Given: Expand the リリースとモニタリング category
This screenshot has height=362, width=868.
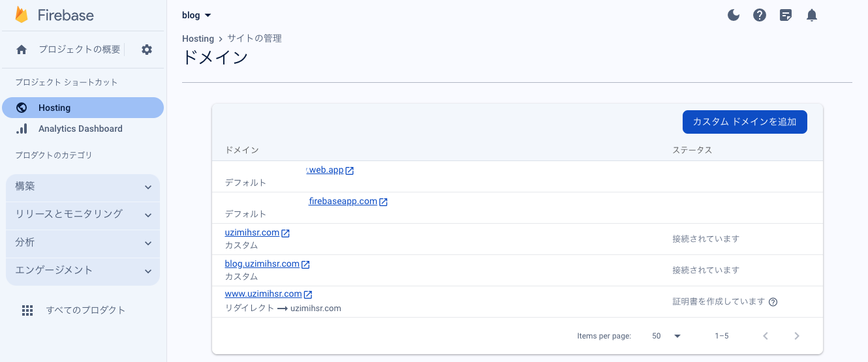Looking at the screenshot, I should (x=83, y=215).
